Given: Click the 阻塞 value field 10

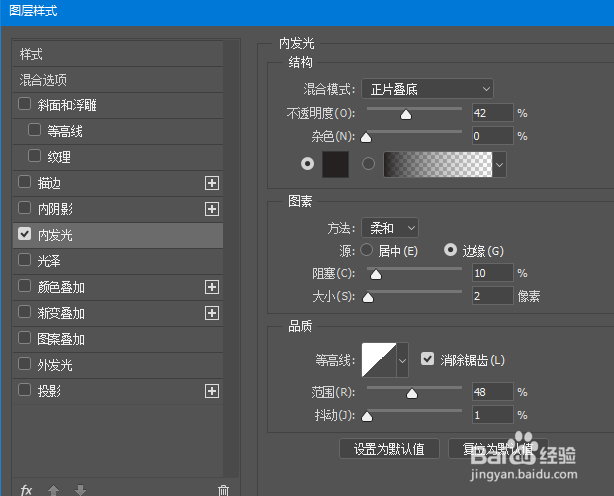Looking at the screenshot, I should (493, 273).
